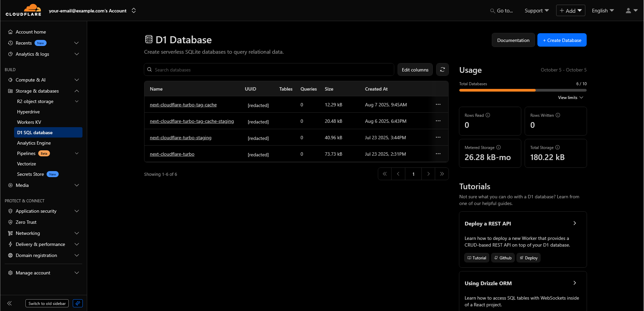Expand R2 object storage submenu
Viewport: 644px width, 311px height.
76,101
